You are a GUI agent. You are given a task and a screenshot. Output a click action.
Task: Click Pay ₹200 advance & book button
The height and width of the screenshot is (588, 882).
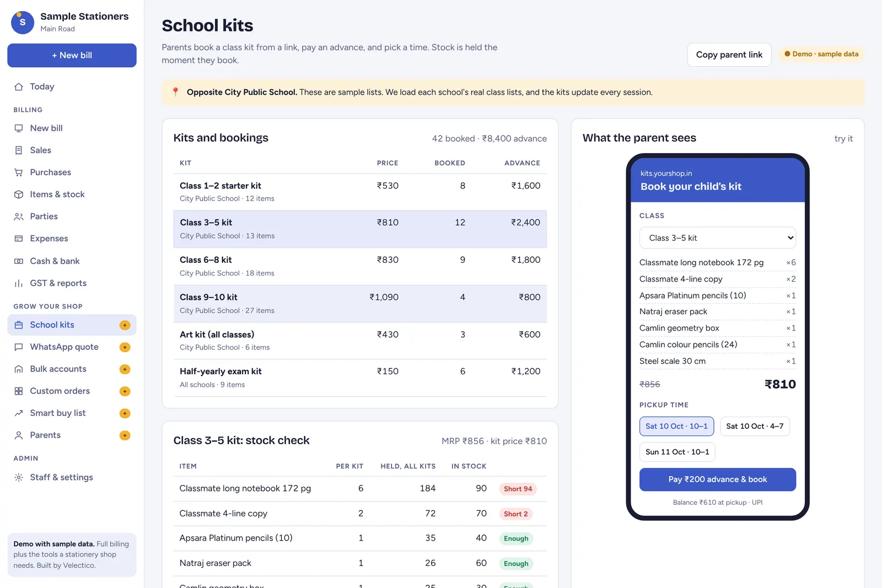(x=717, y=479)
